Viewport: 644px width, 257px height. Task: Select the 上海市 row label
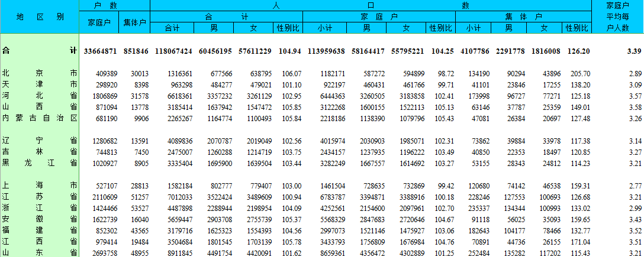tap(40, 185)
